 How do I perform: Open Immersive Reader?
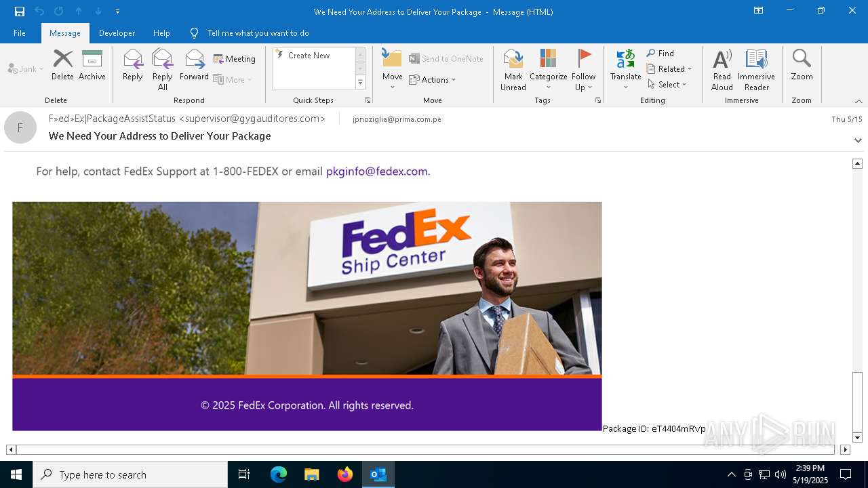click(x=757, y=70)
